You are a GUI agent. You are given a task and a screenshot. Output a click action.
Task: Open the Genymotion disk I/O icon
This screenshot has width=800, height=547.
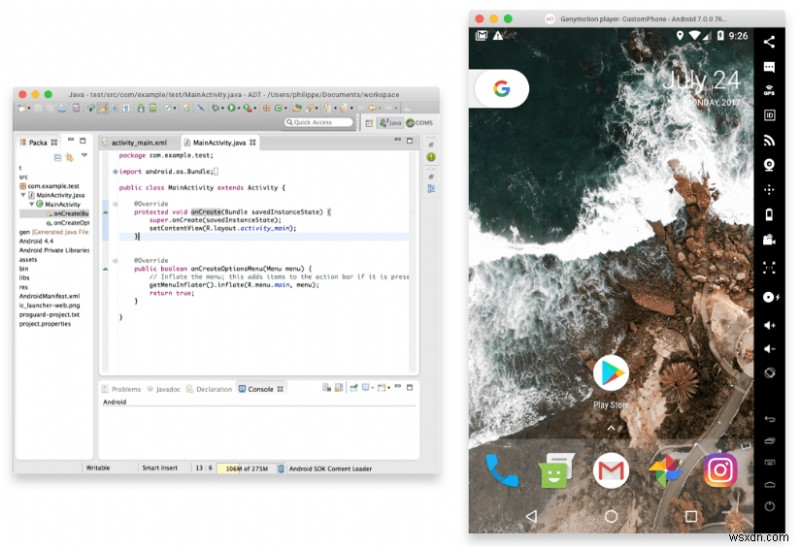tap(770, 297)
